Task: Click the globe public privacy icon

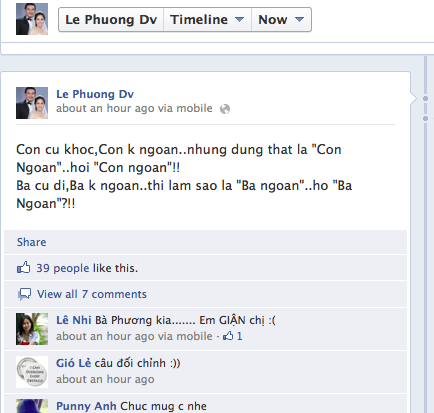Action: coord(225,109)
